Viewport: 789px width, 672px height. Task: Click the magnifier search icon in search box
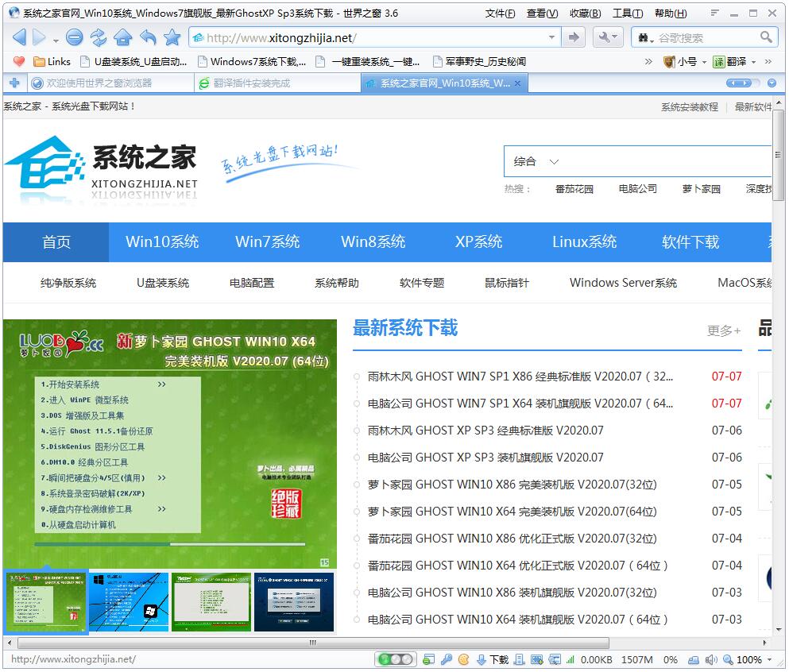[766, 37]
